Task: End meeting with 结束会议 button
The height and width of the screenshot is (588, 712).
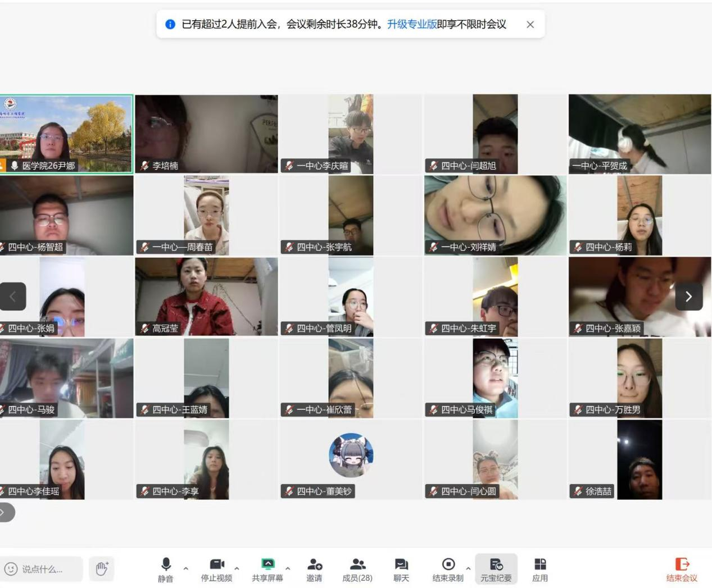Action: [x=682, y=569]
